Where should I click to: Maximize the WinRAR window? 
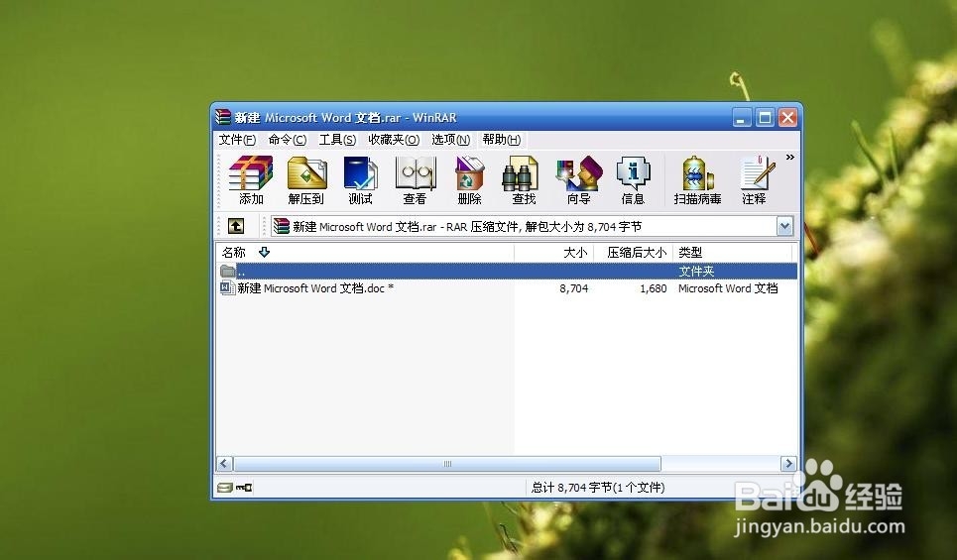point(765,117)
